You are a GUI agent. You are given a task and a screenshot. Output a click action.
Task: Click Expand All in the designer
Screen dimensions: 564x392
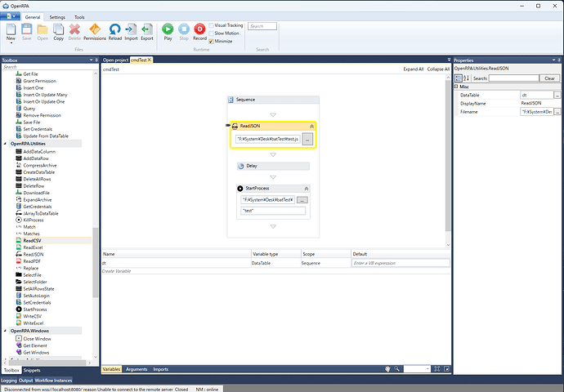coord(414,69)
